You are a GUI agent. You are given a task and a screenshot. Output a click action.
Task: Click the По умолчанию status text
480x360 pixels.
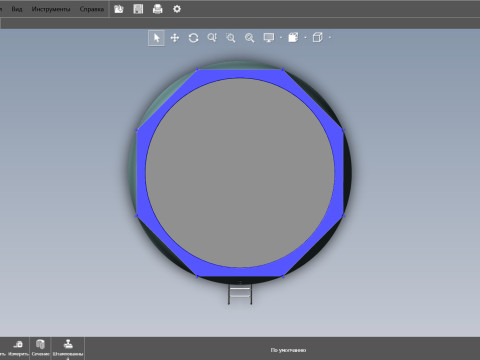[288, 350]
